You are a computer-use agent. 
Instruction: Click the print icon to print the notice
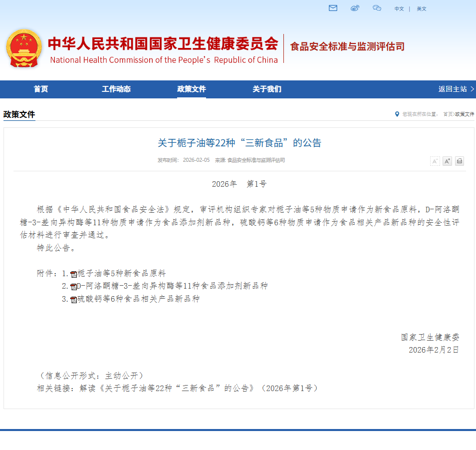click(459, 161)
